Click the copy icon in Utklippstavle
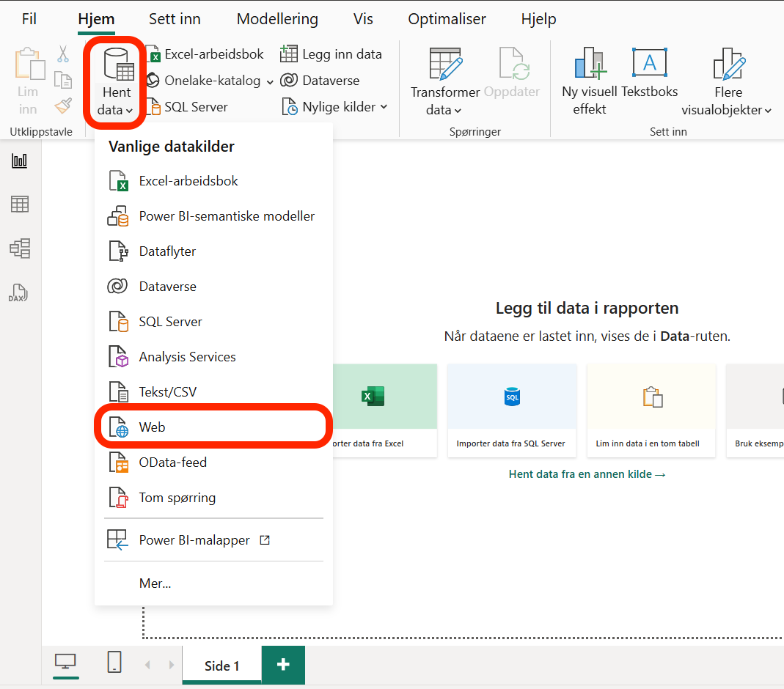 click(x=63, y=80)
